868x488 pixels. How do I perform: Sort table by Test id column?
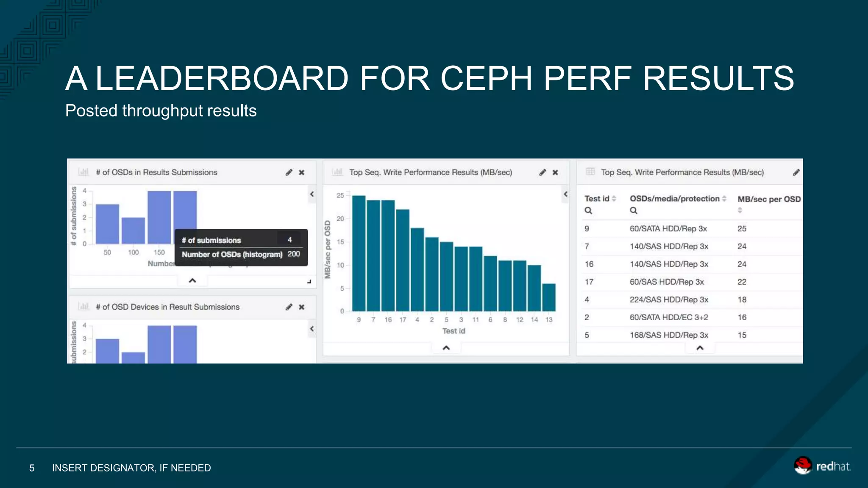[614, 199]
